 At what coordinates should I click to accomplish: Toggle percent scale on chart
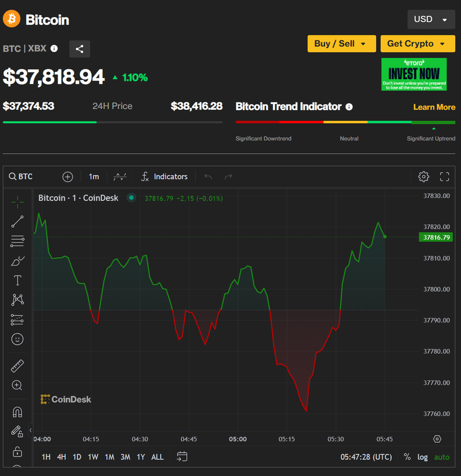pos(407,457)
